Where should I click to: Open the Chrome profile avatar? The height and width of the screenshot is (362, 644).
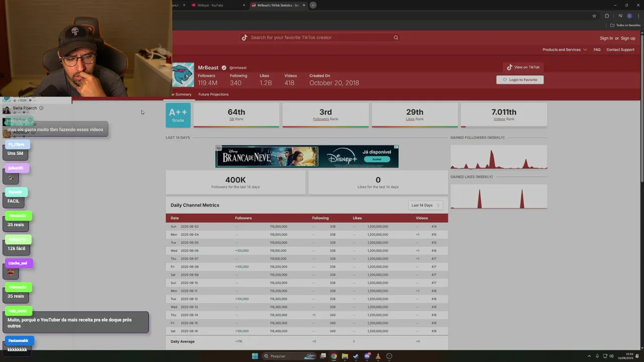coord(629,16)
